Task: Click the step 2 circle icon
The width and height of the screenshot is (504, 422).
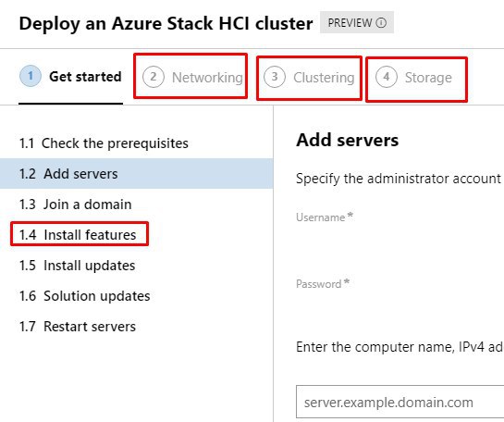Action: click(x=154, y=77)
